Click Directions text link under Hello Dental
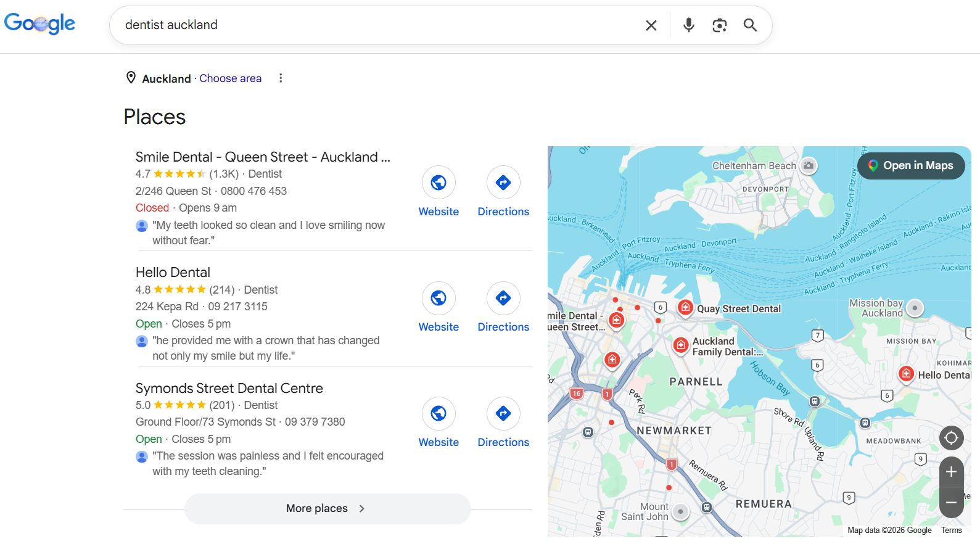Image resolution: width=980 pixels, height=549 pixels. point(503,327)
